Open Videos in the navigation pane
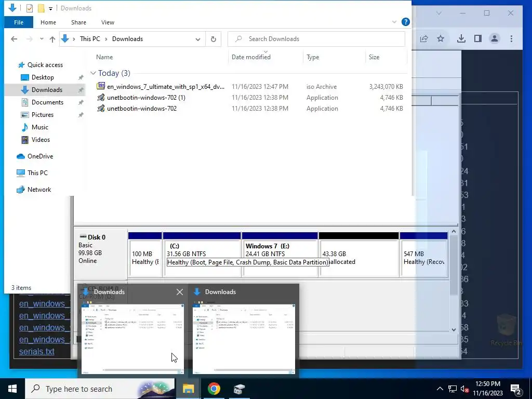 [41, 140]
